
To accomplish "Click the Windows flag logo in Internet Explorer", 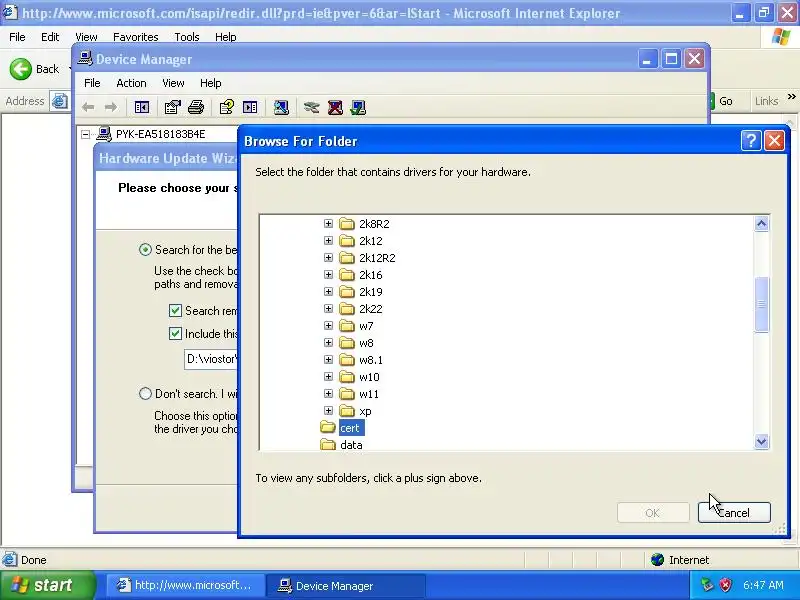I will coord(781,37).
